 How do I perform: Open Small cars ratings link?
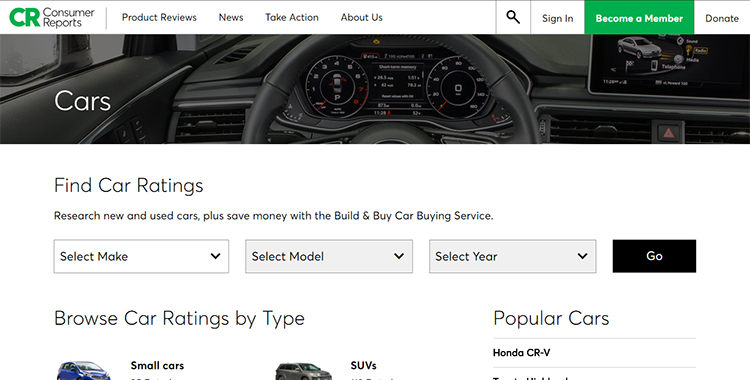pos(157,366)
